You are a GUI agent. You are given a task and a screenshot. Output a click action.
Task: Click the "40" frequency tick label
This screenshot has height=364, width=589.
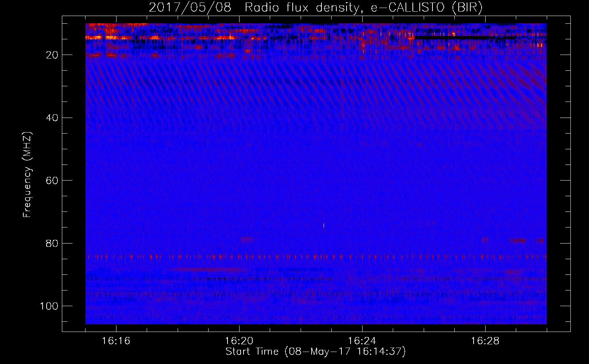(x=52, y=118)
